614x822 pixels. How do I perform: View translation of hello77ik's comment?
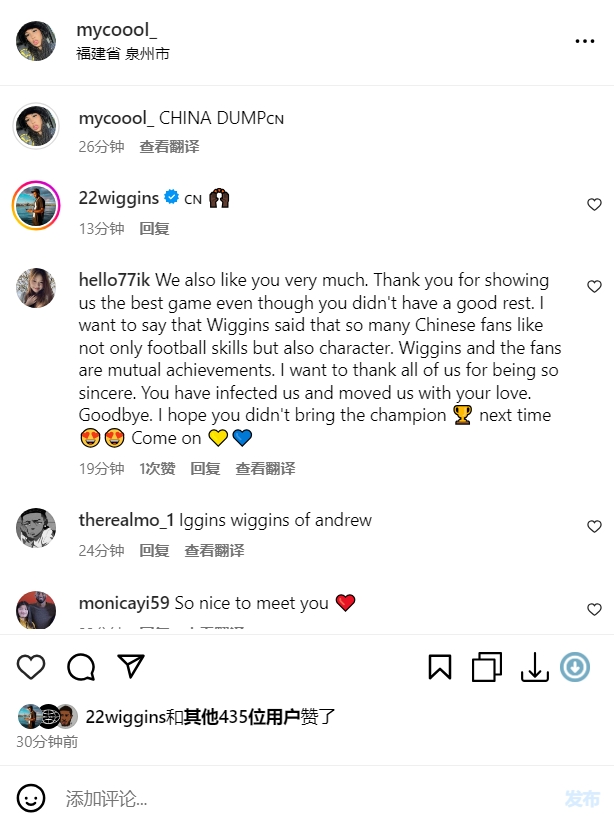tap(265, 469)
